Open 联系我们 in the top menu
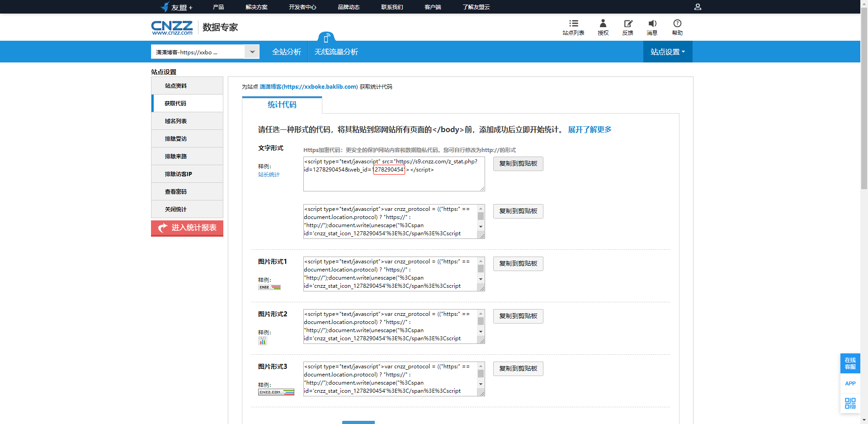The height and width of the screenshot is (424, 868). [x=392, y=7]
